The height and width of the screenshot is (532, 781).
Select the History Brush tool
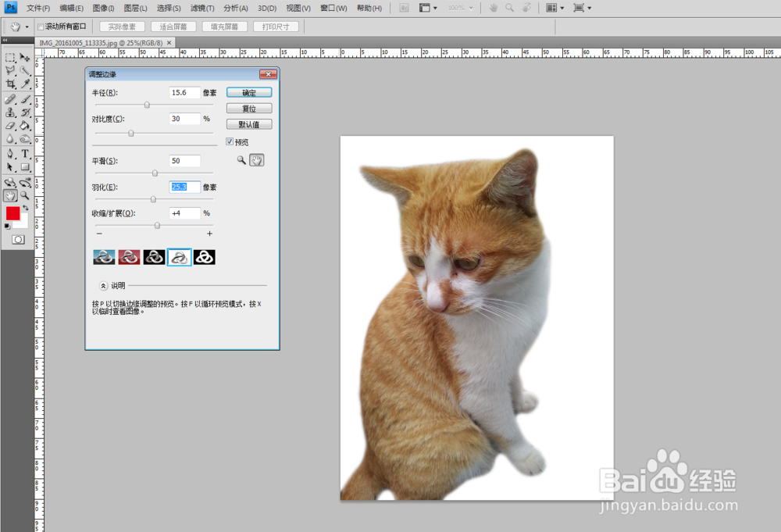point(25,112)
